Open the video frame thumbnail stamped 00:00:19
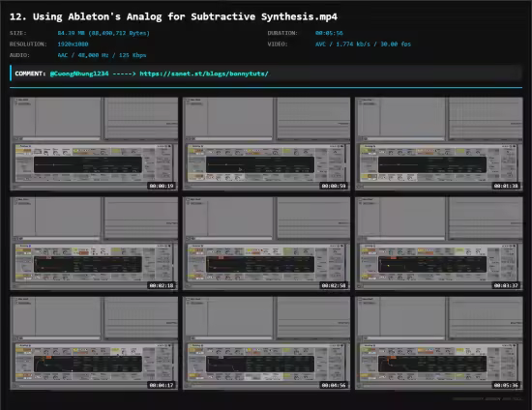 coord(94,144)
